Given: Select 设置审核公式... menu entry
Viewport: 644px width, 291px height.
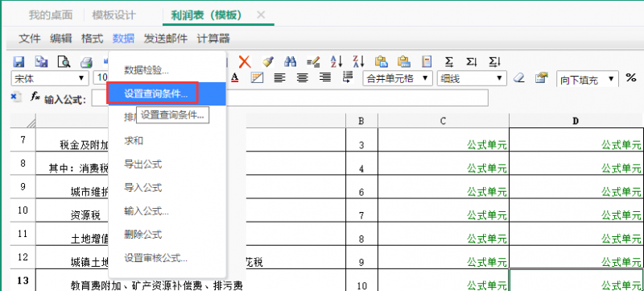Looking at the screenshot, I should tap(167, 259).
